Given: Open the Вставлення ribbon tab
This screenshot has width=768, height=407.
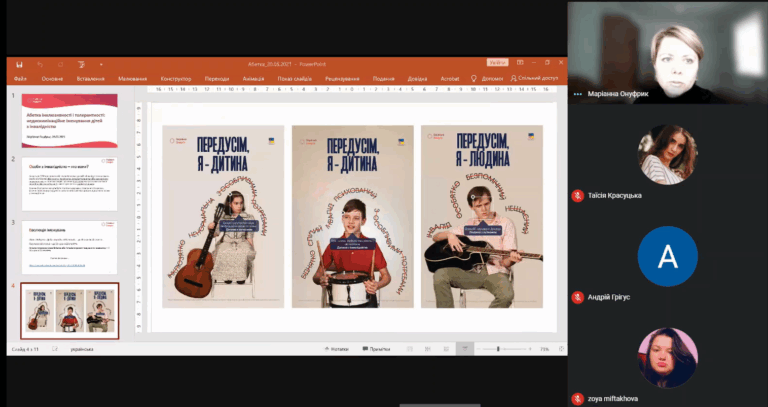Looking at the screenshot, I should coord(90,77).
